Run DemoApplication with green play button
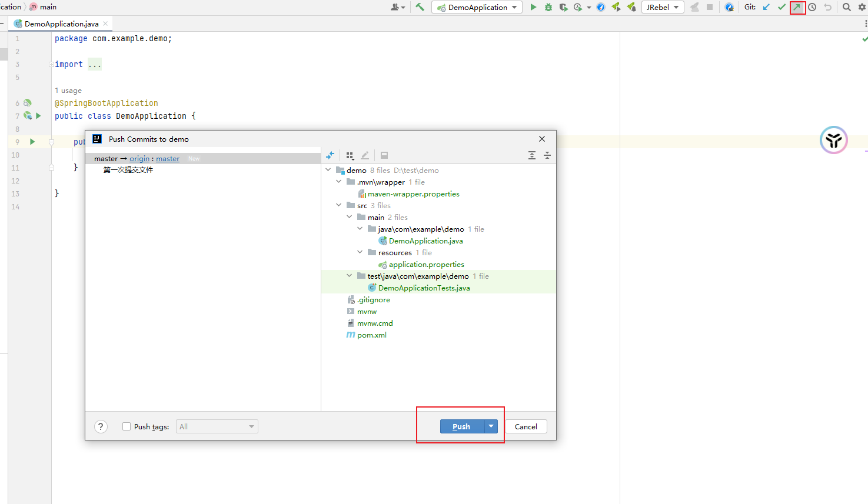 pos(533,8)
